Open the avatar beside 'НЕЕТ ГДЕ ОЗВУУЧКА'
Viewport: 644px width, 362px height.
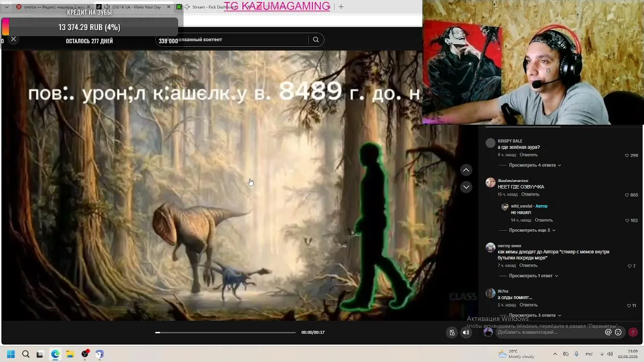click(x=491, y=183)
